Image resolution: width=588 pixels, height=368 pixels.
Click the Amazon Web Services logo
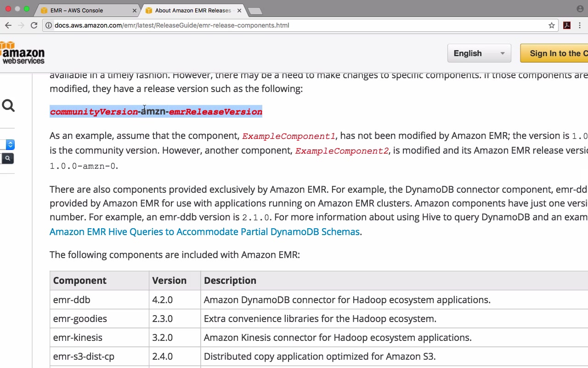23,52
